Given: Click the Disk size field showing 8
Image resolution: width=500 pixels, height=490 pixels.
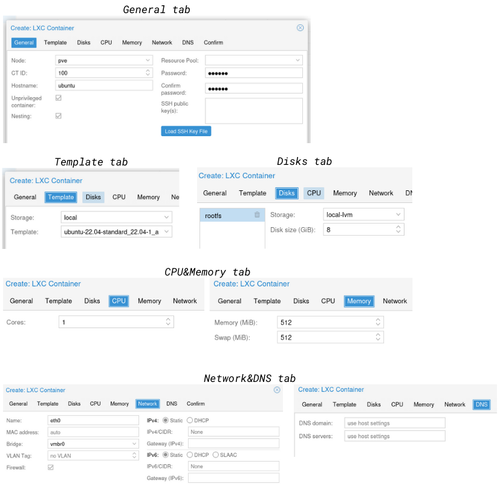Looking at the screenshot, I should pos(364,229).
